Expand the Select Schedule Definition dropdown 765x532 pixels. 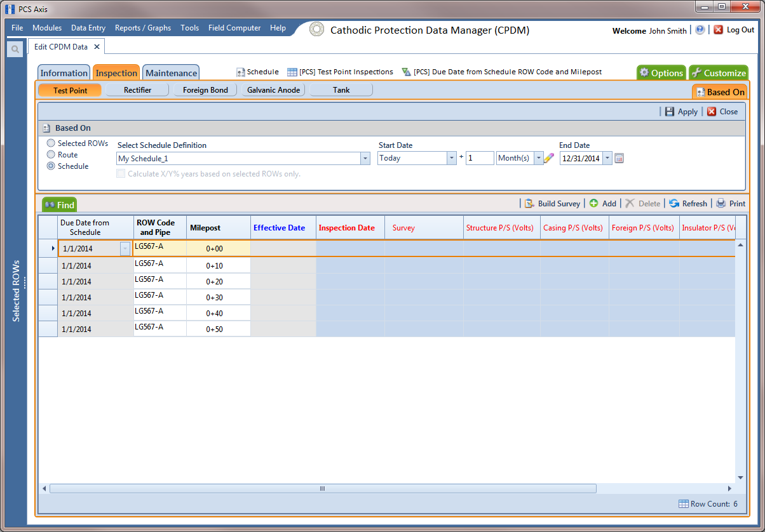tap(365, 159)
